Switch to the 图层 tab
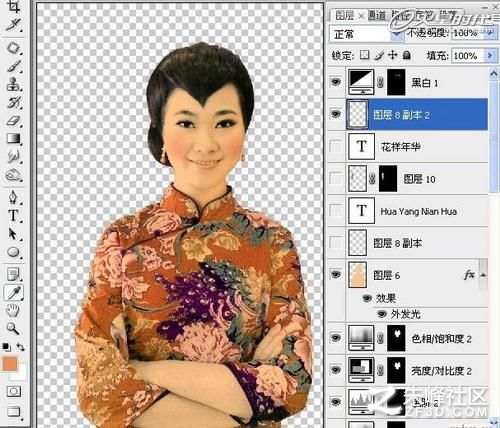The width and height of the screenshot is (500, 428). (x=345, y=15)
